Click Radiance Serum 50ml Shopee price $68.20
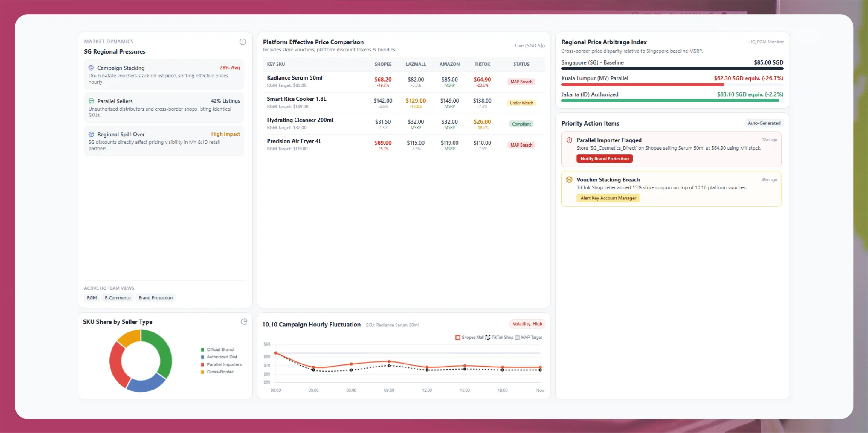The image size is (868, 433). (383, 80)
